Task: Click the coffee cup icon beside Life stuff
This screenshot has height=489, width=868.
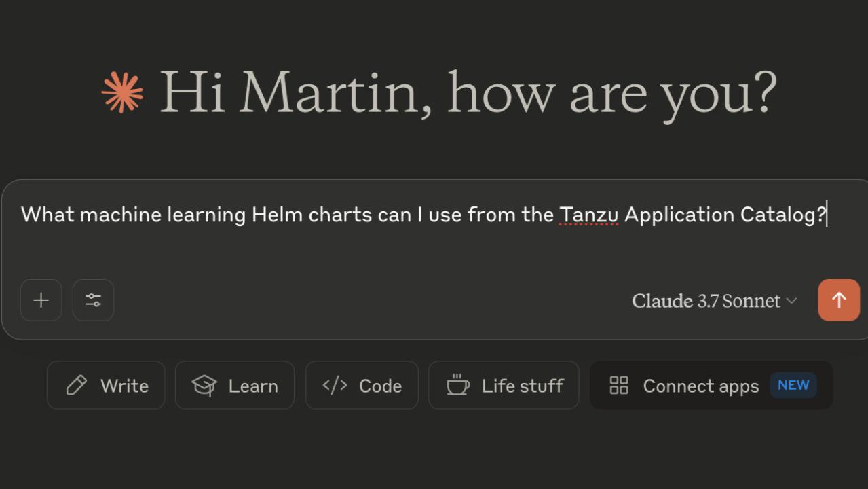Action: pos(457,385)
